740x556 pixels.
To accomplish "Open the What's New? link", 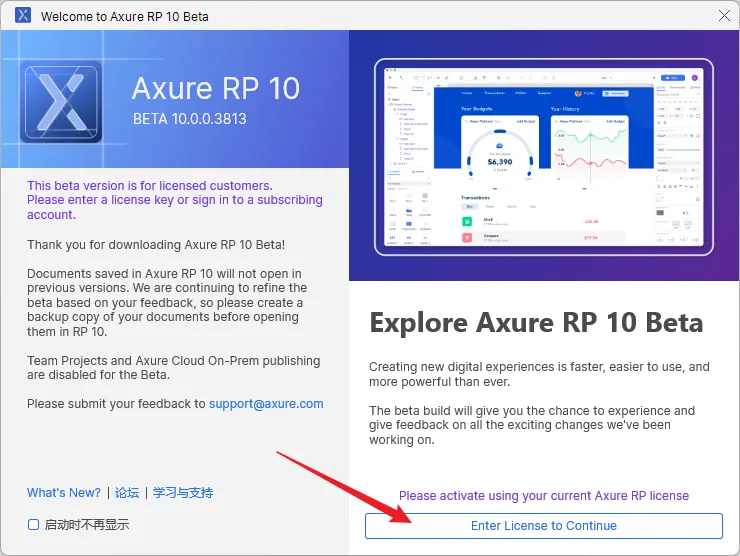I will click(x=64, y=493).
